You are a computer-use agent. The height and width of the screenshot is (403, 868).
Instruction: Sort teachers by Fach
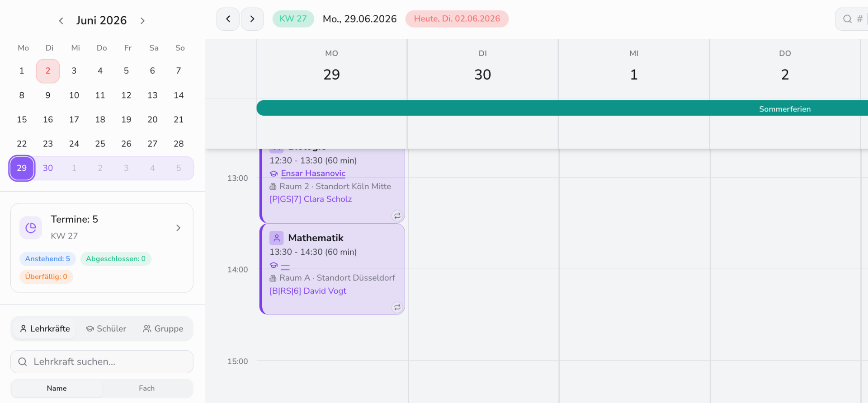(x=147, y=388)
